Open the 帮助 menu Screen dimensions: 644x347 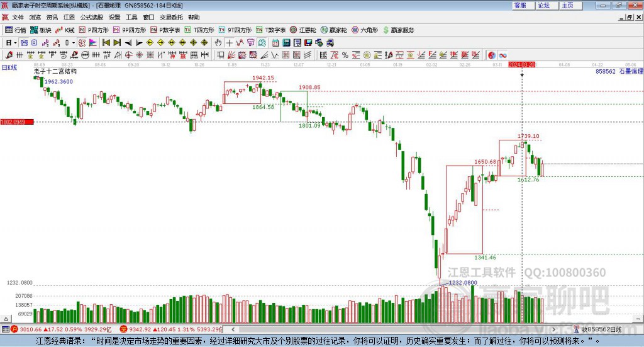click(194, 17)
